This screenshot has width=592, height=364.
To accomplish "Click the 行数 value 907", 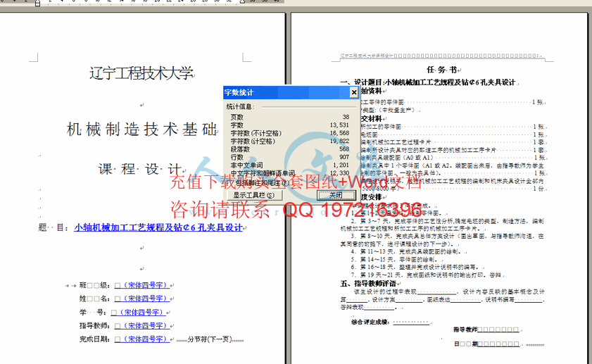I will tap(344, 157).
